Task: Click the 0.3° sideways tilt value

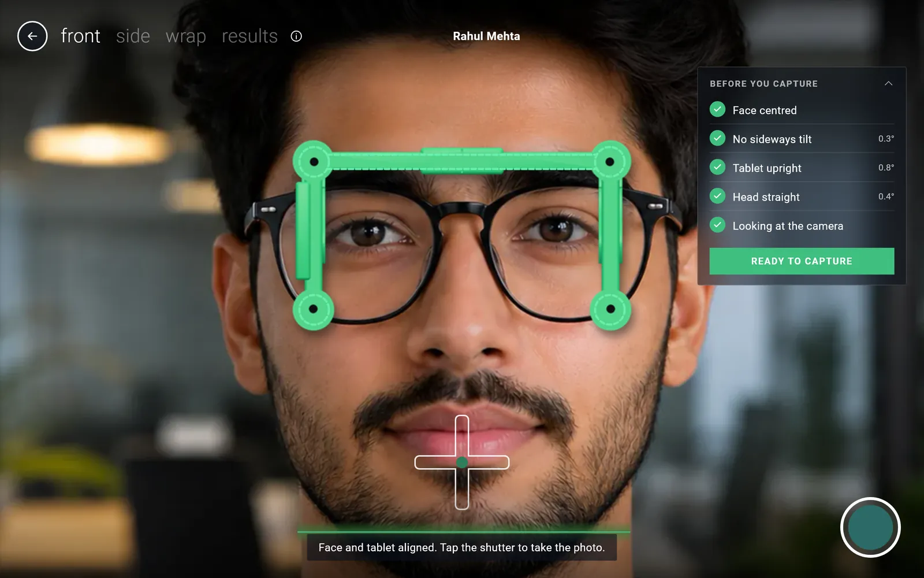Action: (x=886, y=139)
